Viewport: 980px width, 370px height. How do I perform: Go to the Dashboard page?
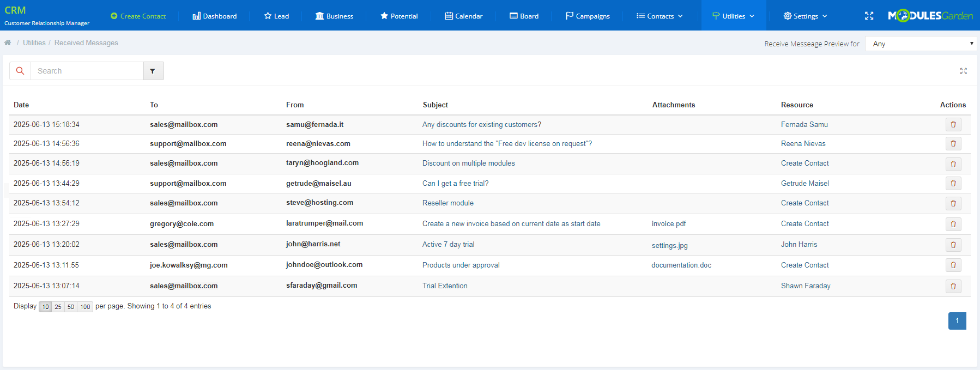(x=215, y=16)
